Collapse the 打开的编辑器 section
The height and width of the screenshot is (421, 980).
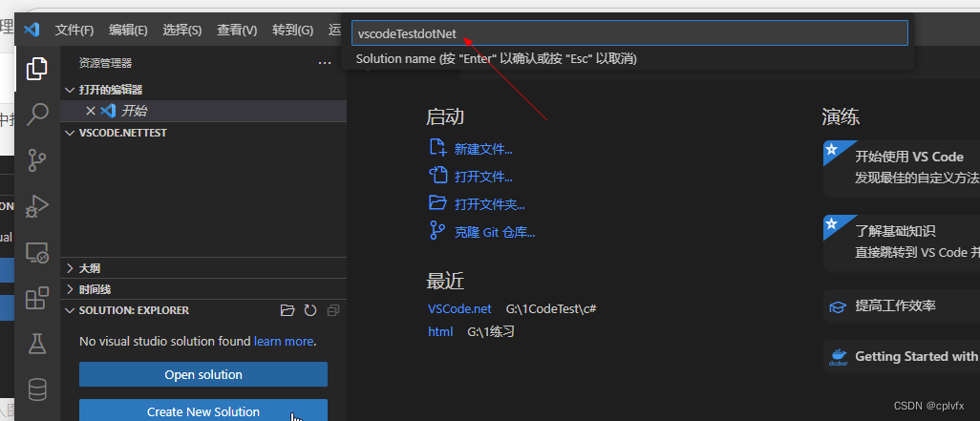pos(70,90)
